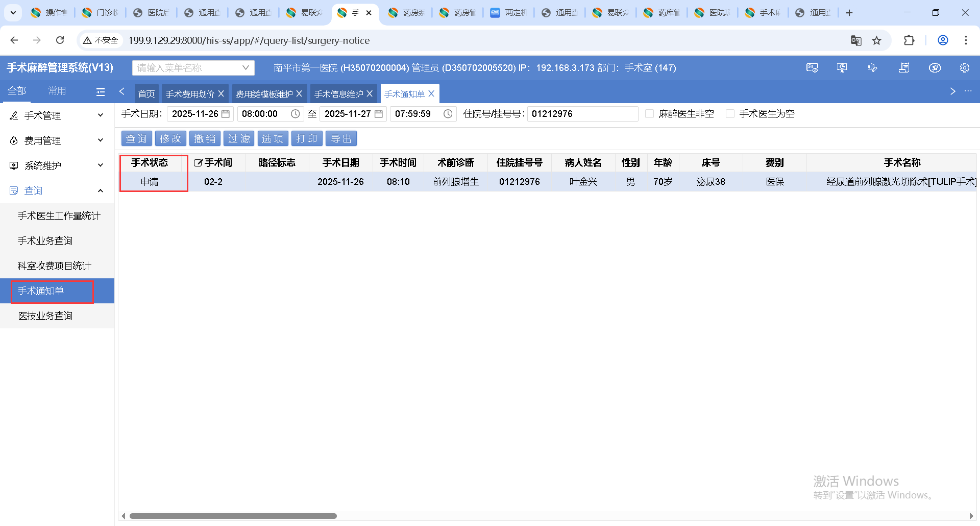
Task: Click the 手术状态 column header
Action: [150, 163]
